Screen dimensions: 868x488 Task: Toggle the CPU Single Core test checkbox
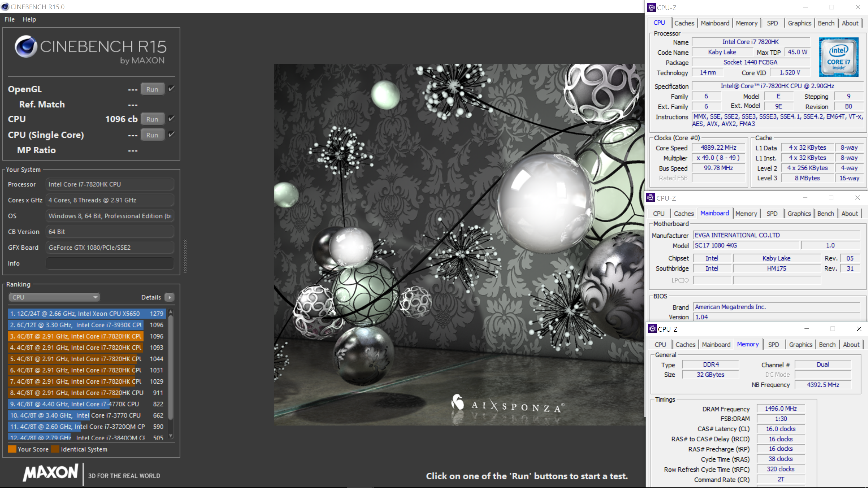pyautogui.click(x=171, y=134)
